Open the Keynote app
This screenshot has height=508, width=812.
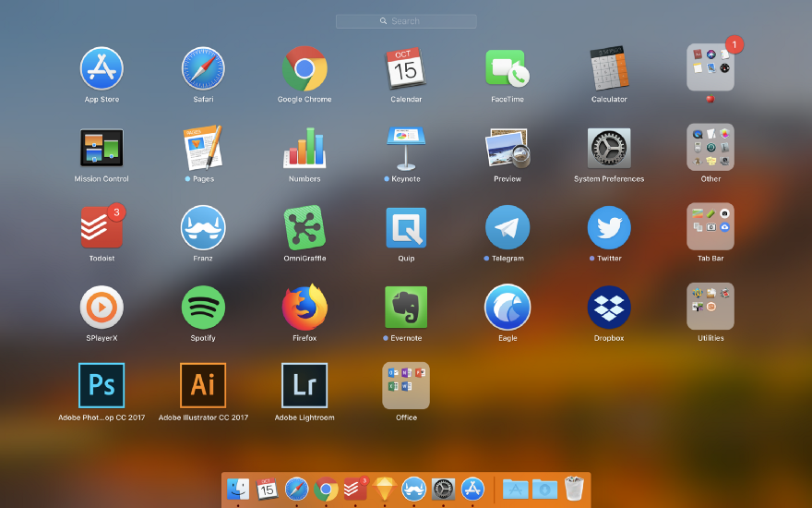point(406,150)
